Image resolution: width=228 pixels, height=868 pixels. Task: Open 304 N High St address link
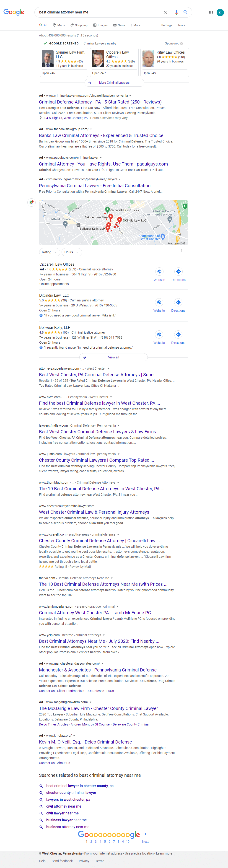click(65, 118)
